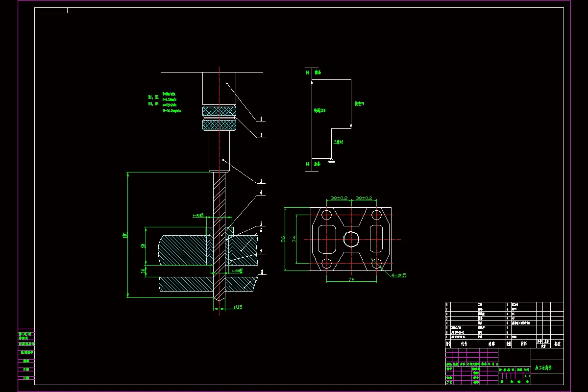Select the 4-ø15 hole callout text
588x392 pixels.
coord(398,275)
